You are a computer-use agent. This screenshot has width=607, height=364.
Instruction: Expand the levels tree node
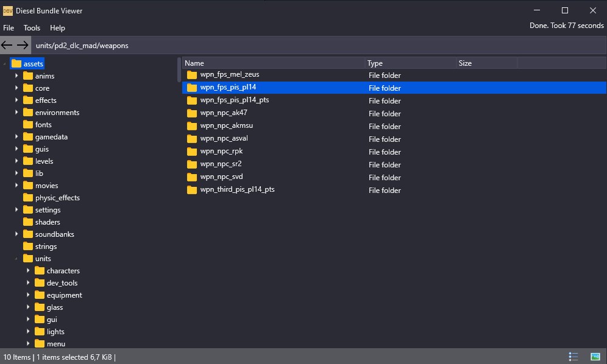point(17,161)
